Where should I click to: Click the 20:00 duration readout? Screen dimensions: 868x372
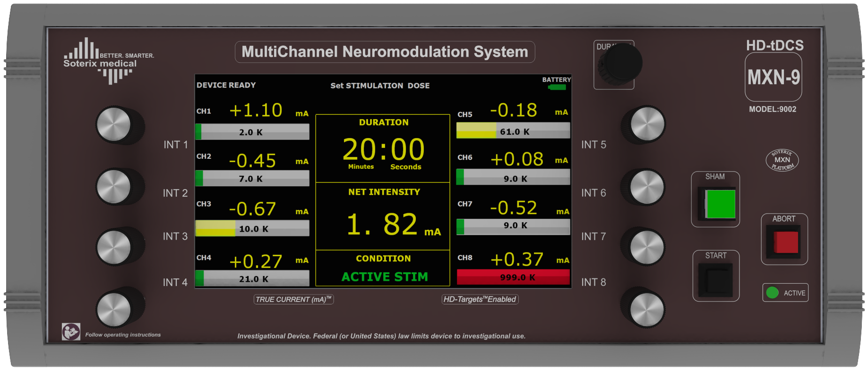(x=384, y=150)
